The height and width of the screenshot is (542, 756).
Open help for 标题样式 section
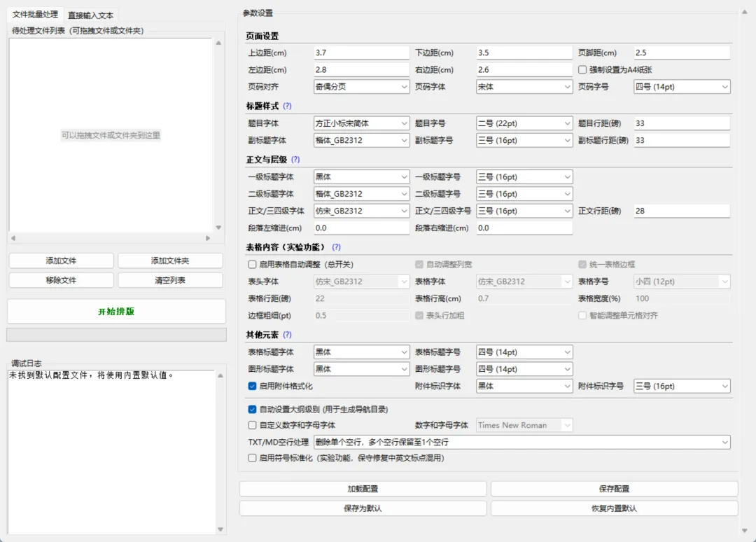[288, 106]
